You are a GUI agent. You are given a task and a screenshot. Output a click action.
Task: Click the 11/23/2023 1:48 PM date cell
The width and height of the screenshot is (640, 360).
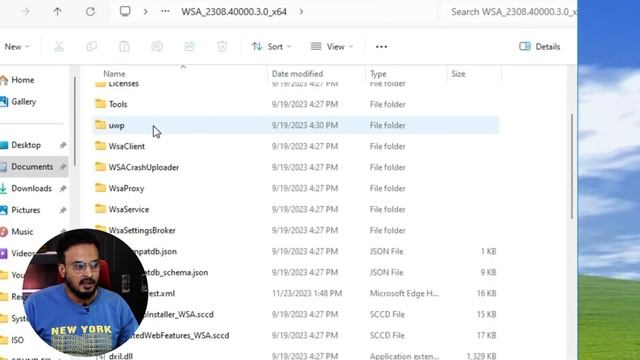(307, 293)
